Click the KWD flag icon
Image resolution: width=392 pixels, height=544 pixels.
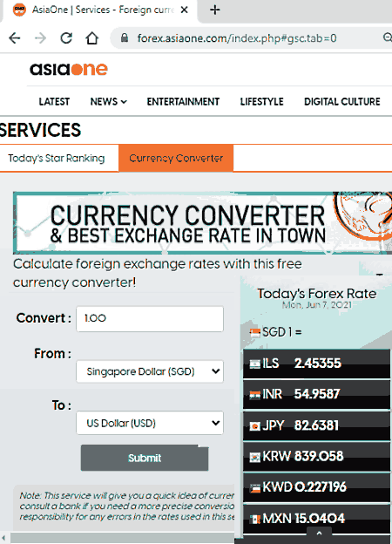(255, 488)
